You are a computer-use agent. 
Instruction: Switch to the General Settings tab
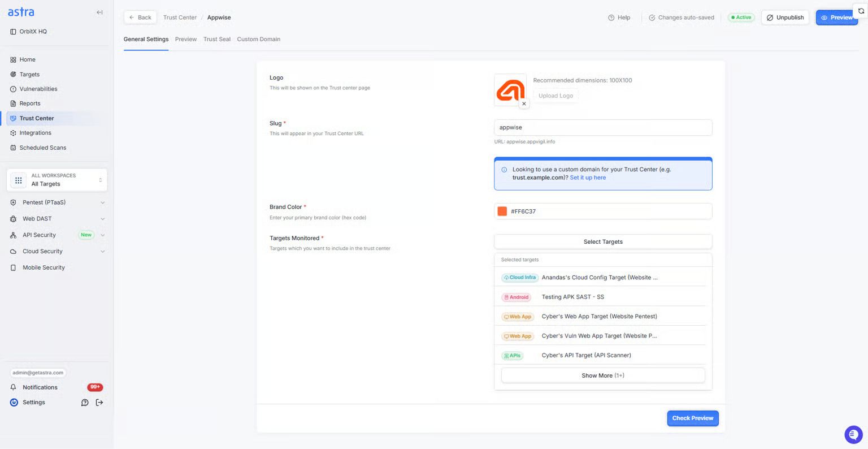point(146,39)
